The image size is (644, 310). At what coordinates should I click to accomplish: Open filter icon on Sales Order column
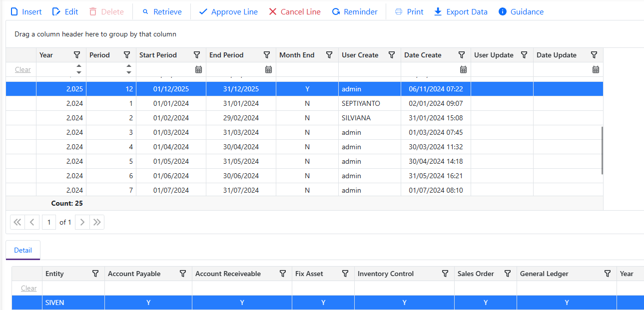click(x=508, y=274)
